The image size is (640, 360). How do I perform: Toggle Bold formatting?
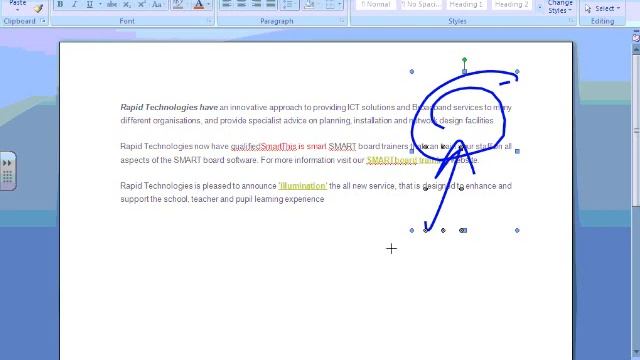[60, 4]
